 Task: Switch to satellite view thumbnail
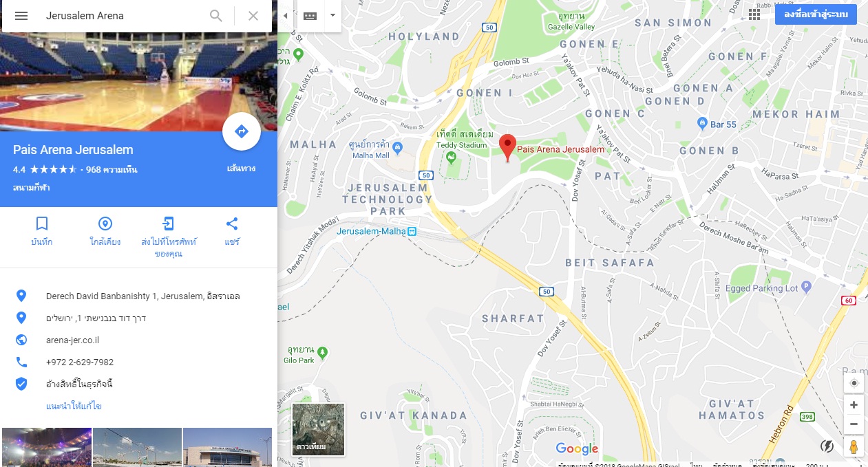click(319, 430)
